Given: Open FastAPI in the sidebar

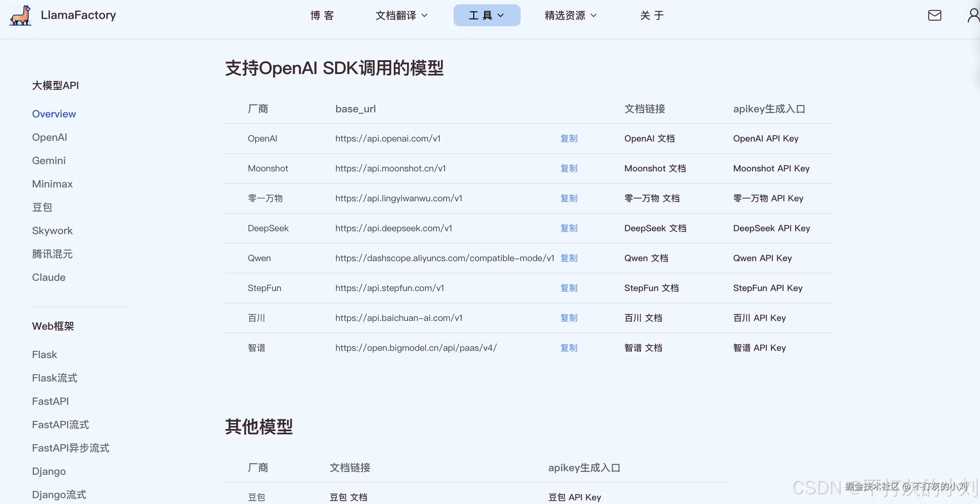Looking at the screenshot, I should coord(50,401).
